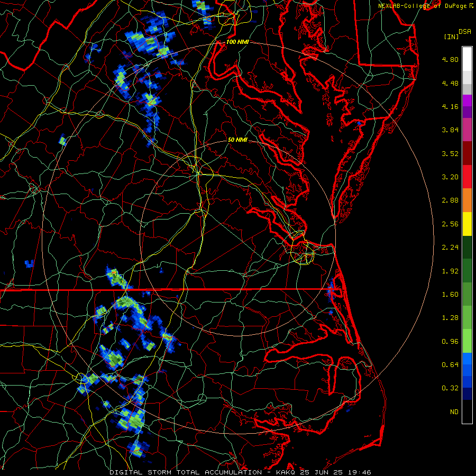Select the 3.84 legend value
Screen dimensions: 476x476
[x=450, y=130]
